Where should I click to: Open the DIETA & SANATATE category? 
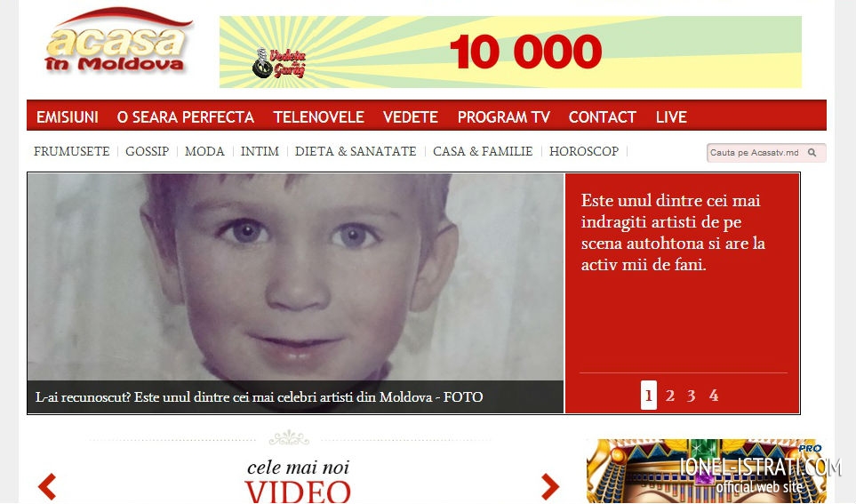tap(356, 151)
